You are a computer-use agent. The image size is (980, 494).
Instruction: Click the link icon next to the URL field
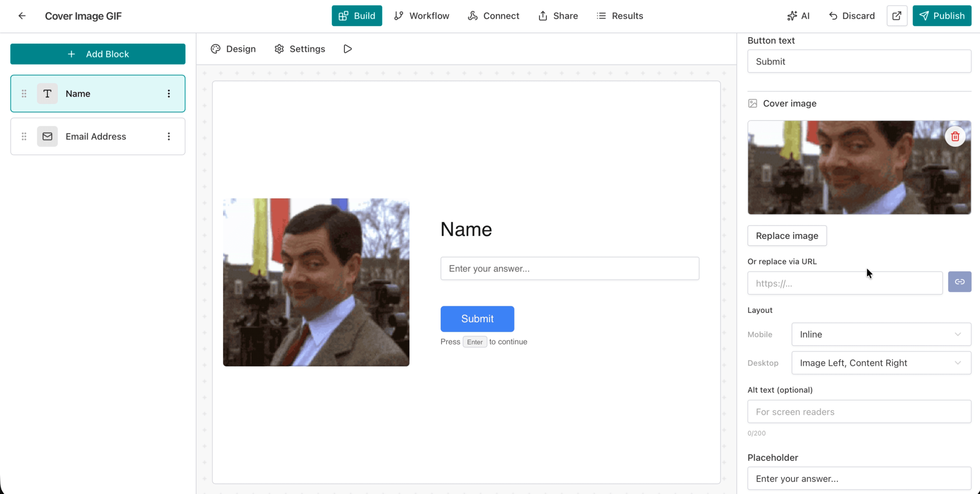tap(960, 282)
